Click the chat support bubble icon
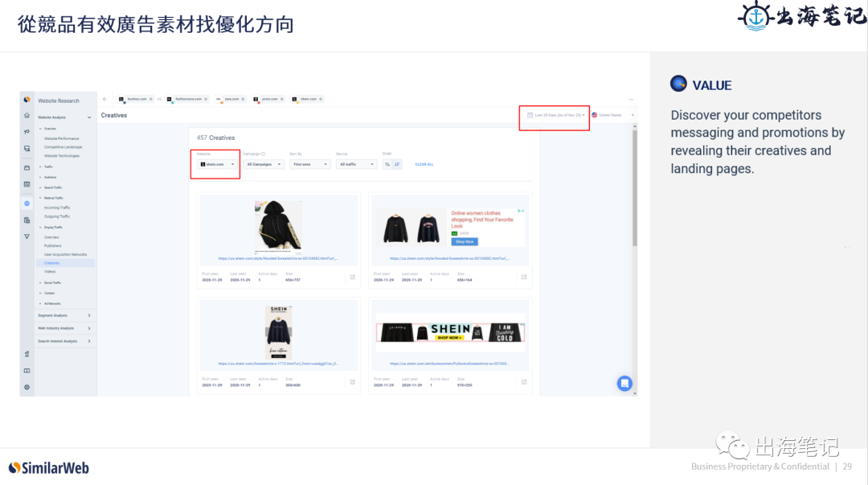The image size is (868, 485). 624,384
